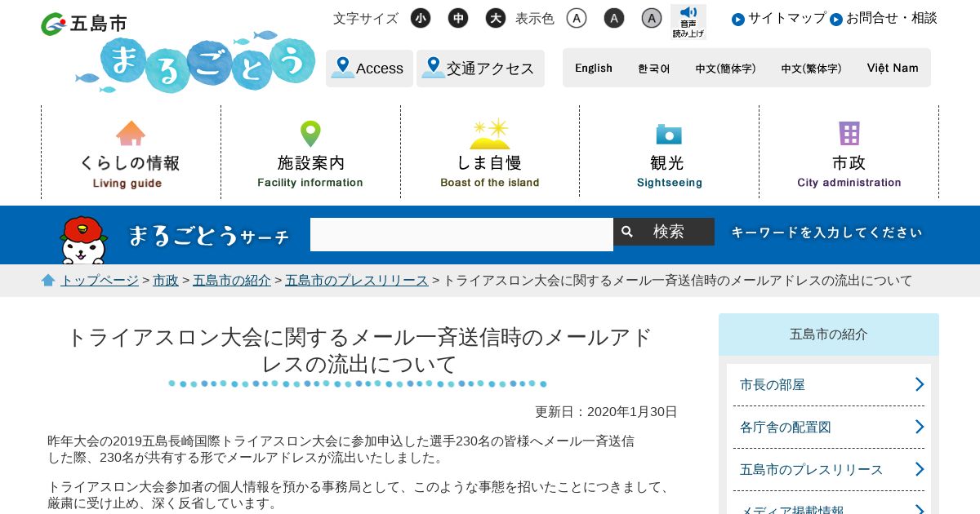Click chevron beside 各庁舎の配置図
This screenshot has height=514, width=980.
920,427
